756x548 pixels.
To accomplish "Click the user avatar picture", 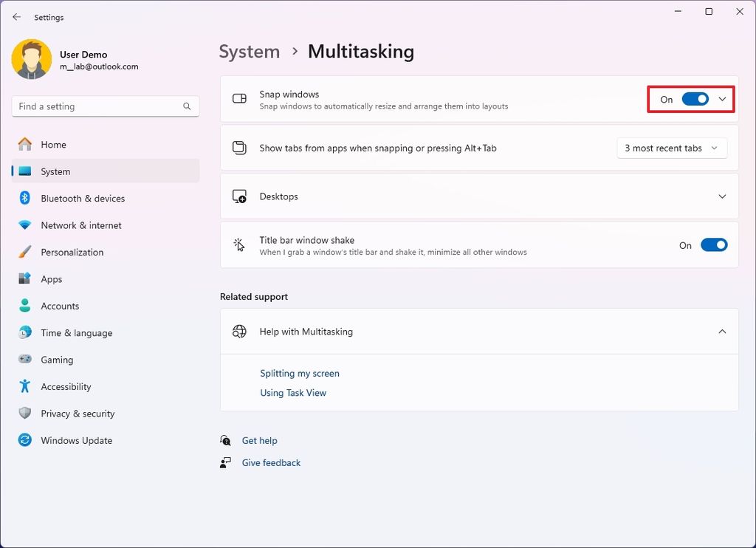I will pyautogui.click(x=30, y=58).
